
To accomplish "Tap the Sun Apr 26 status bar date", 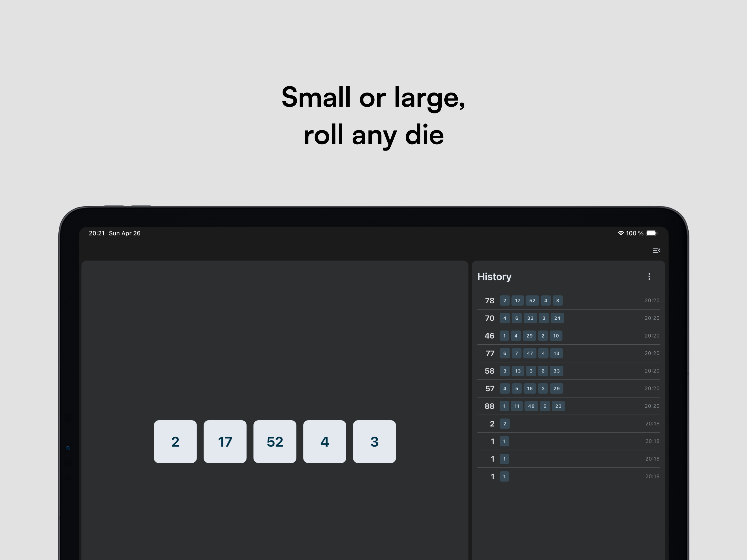I will pyautogui.click(x=125, y=233).
